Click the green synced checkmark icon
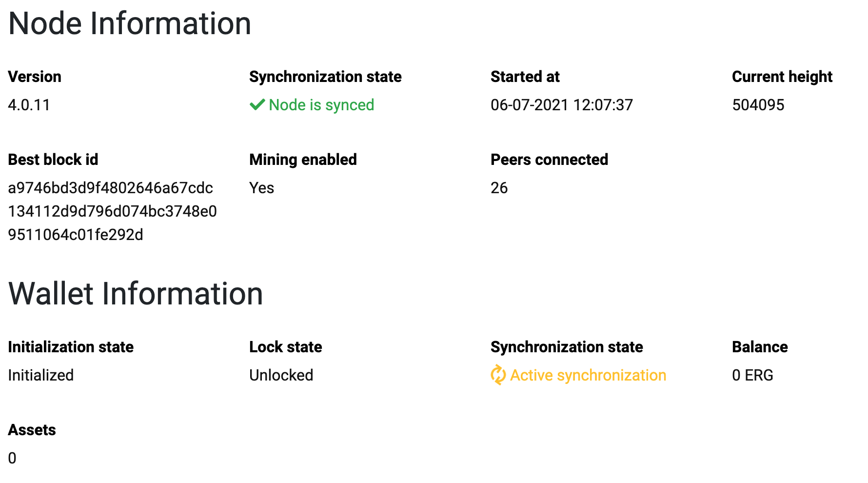868x483 pixels. pyautogui.click(x=257, y=105)
